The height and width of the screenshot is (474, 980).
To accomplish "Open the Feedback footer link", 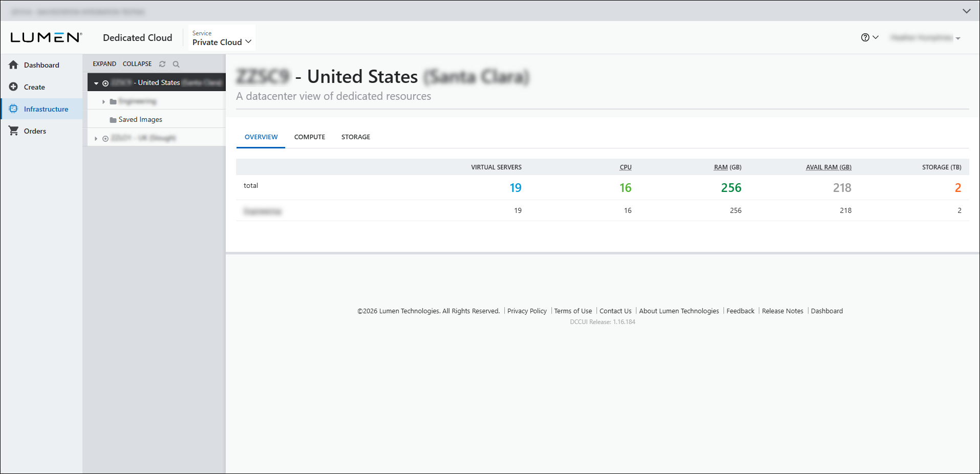I will 740,311.
